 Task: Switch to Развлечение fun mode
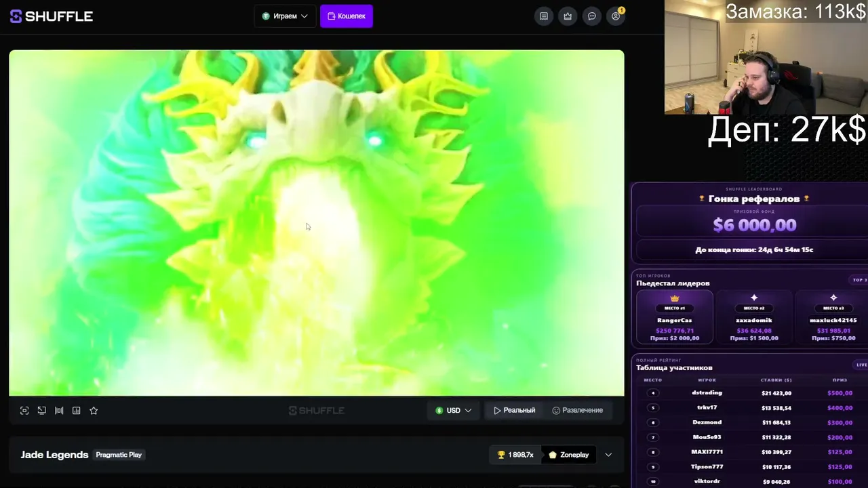pos(577,410)
